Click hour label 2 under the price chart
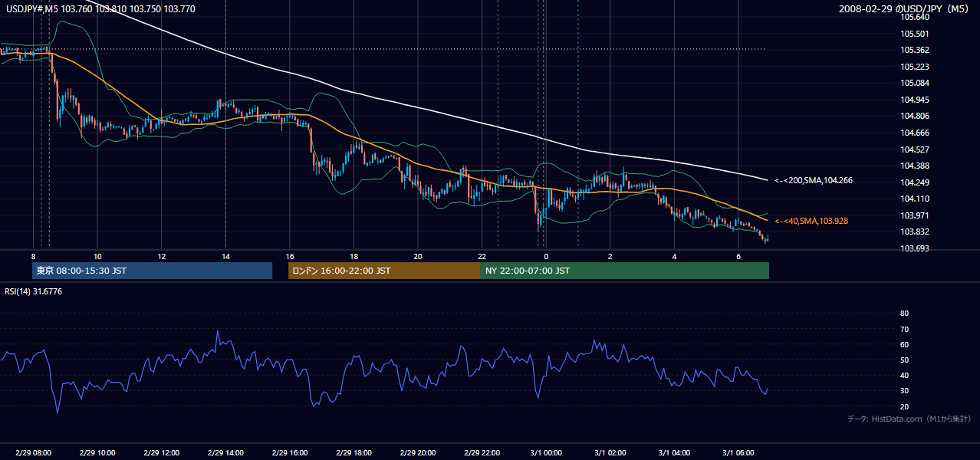 (x=610, y=256)
